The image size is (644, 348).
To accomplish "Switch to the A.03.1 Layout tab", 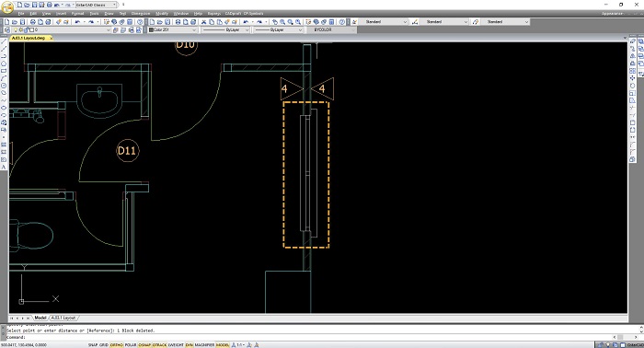I will click(x=63, y=318).
